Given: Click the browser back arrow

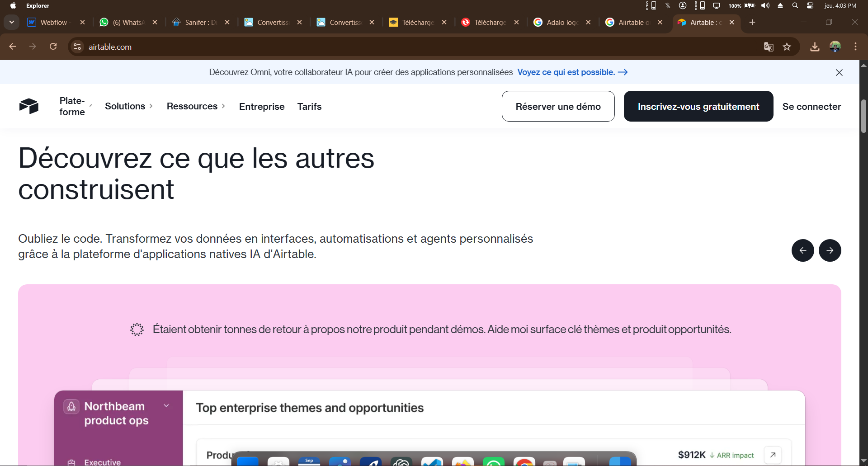Looking at the screenshot, I should tap(12, 47).
